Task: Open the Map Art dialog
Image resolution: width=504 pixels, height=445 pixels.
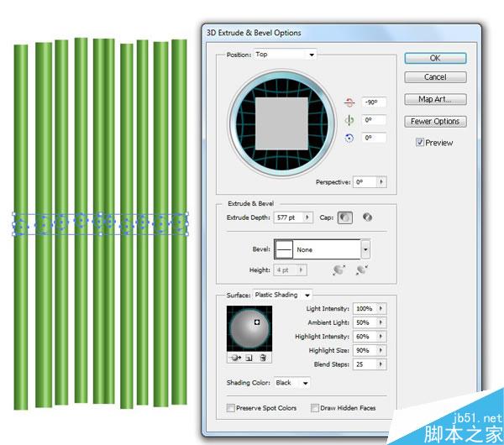Action: coord(435,99)
